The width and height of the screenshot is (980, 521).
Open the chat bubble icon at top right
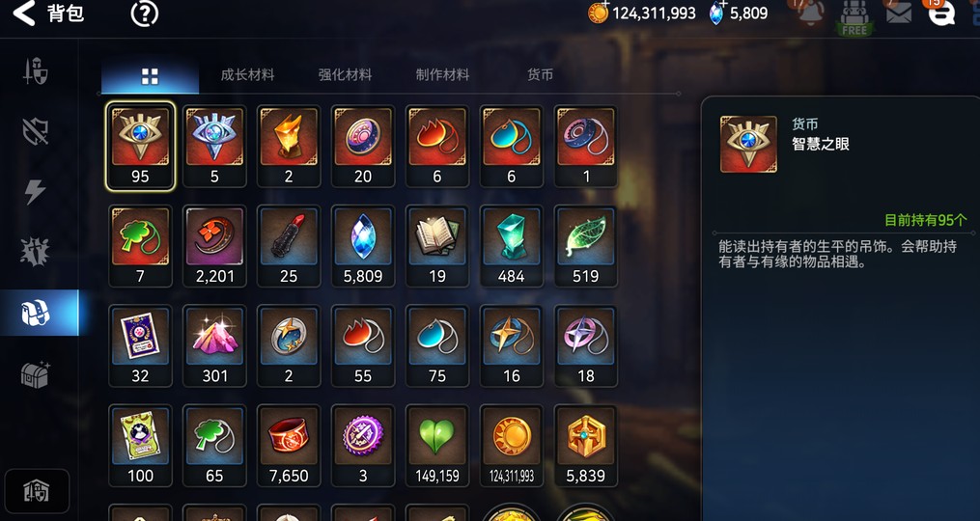pyautogui.click(x=941, y=13)
